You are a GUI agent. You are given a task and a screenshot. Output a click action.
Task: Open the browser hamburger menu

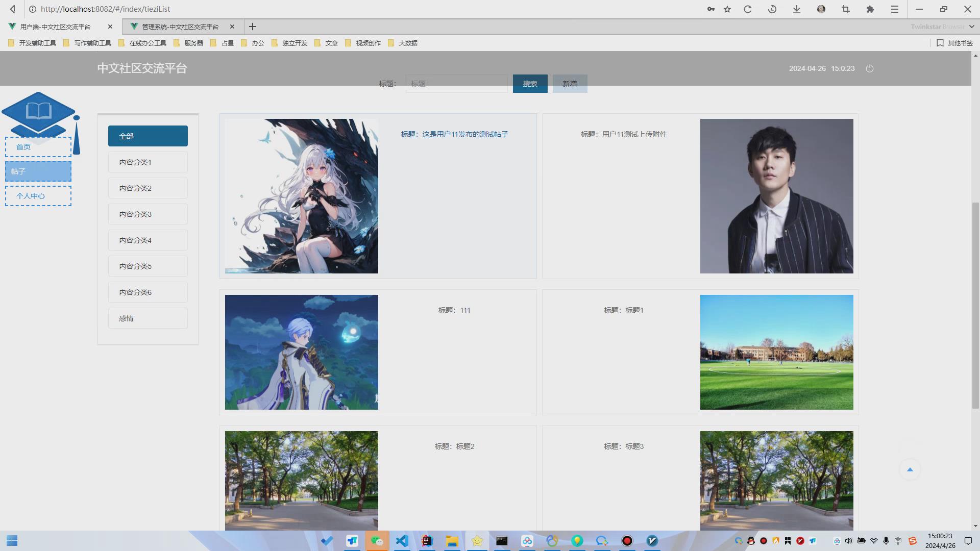[x=895, y=9]
